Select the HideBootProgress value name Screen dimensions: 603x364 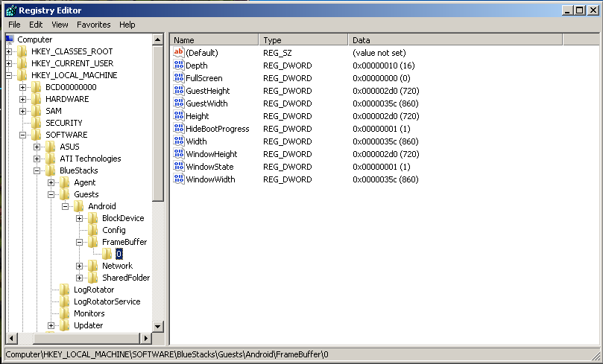point(218,129)
